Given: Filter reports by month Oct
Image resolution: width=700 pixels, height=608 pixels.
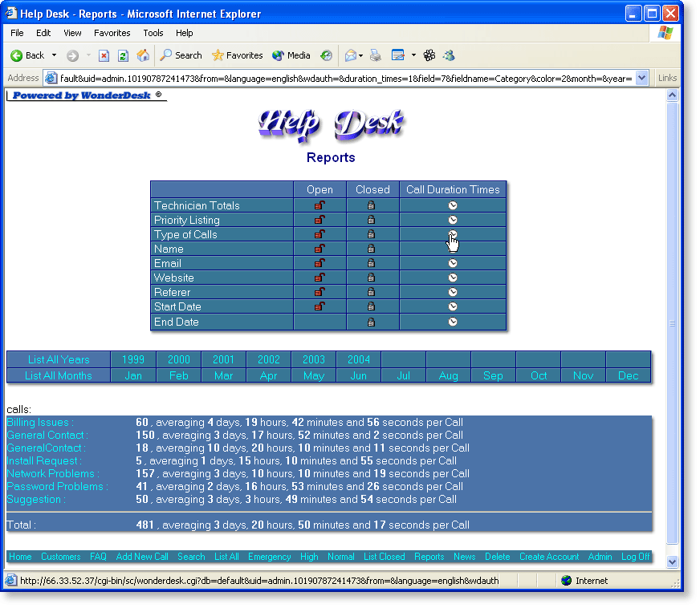Looking at the screenshot, I should pos(539,375).
